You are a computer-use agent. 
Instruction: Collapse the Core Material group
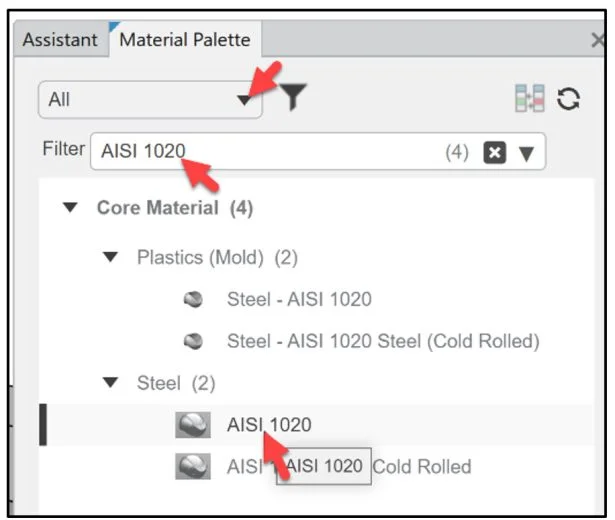[x=69, y=209]
